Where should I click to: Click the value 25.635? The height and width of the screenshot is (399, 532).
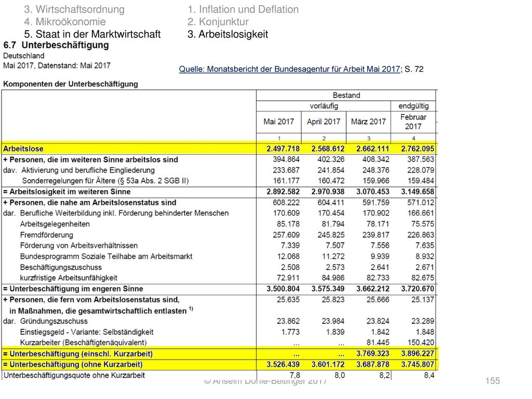(288, 300)
